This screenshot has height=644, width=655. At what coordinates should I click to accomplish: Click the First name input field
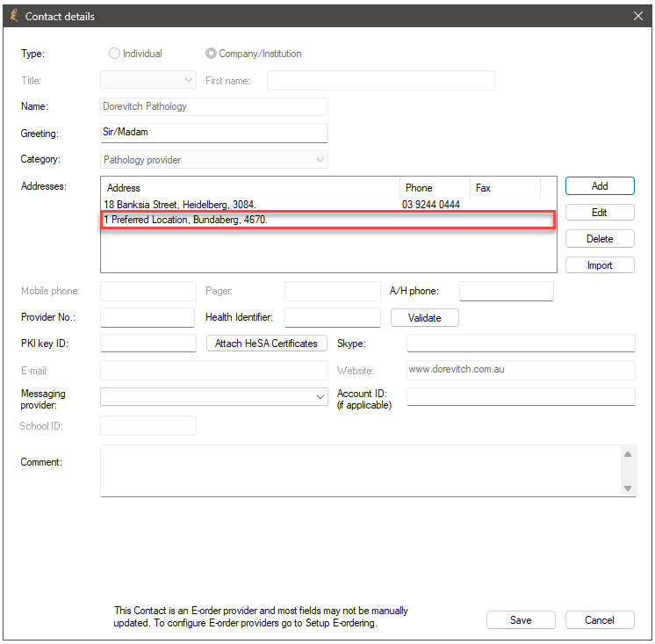(381, 80)
